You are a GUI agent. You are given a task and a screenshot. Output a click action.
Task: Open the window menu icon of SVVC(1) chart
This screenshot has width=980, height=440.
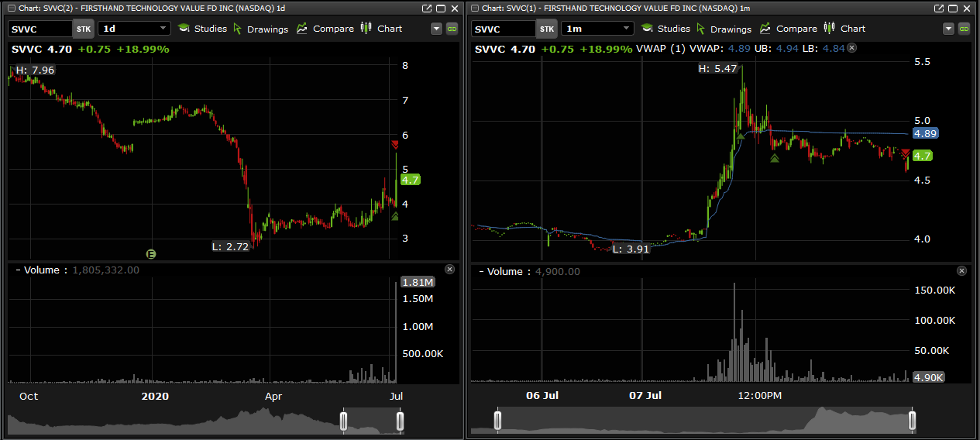coord(474,8)
